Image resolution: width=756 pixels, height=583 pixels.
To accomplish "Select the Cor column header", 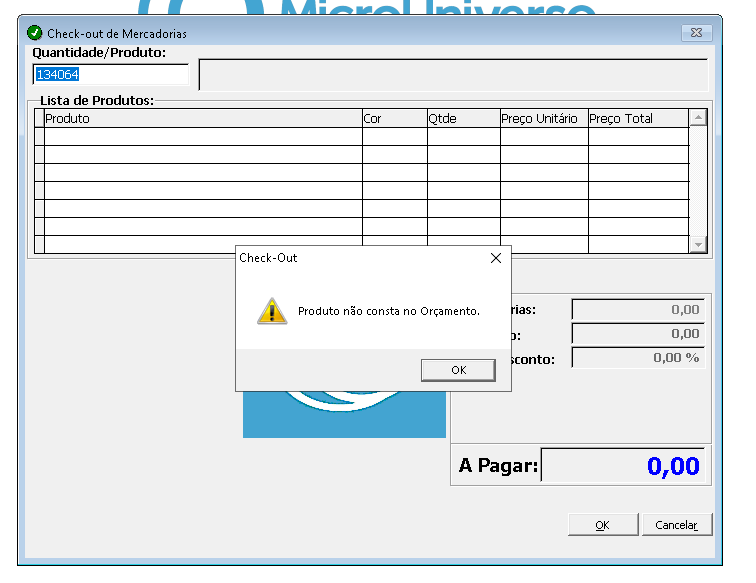I will [394, 118].
